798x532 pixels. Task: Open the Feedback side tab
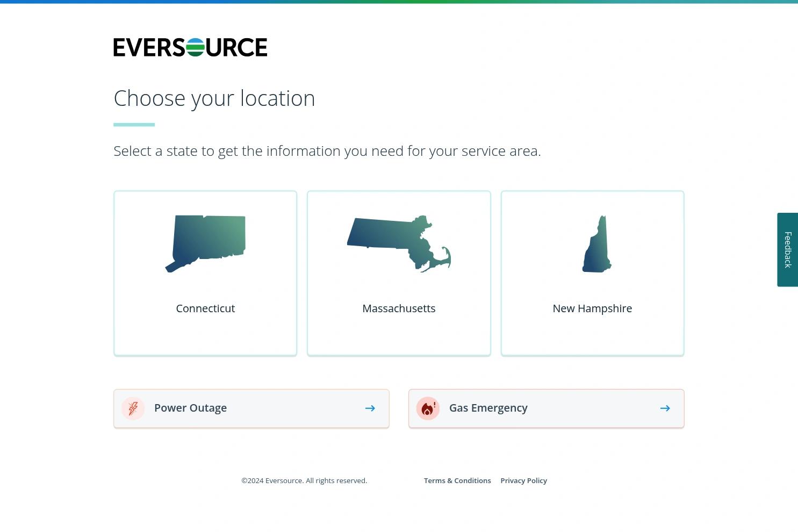pos(788,249)
